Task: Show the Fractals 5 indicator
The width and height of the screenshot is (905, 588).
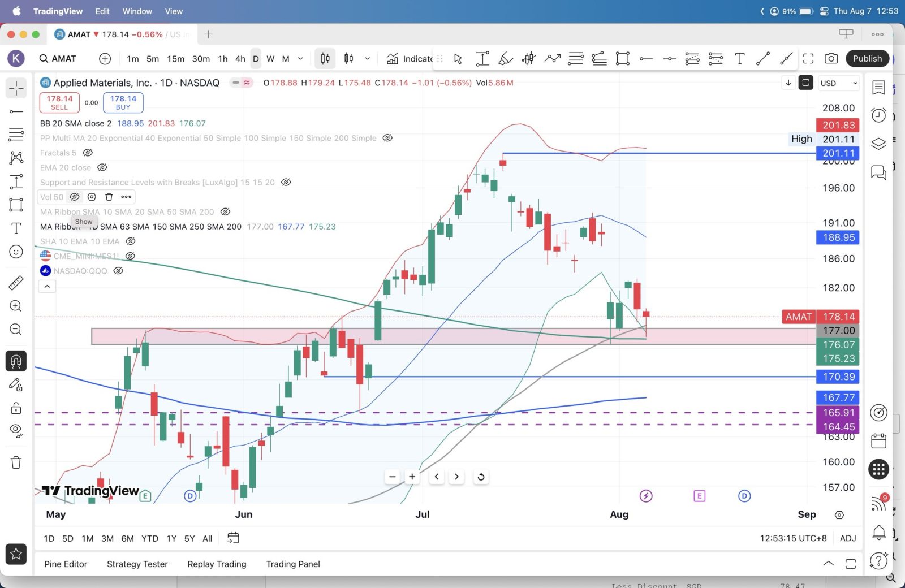Action: (x=88, y=153)
